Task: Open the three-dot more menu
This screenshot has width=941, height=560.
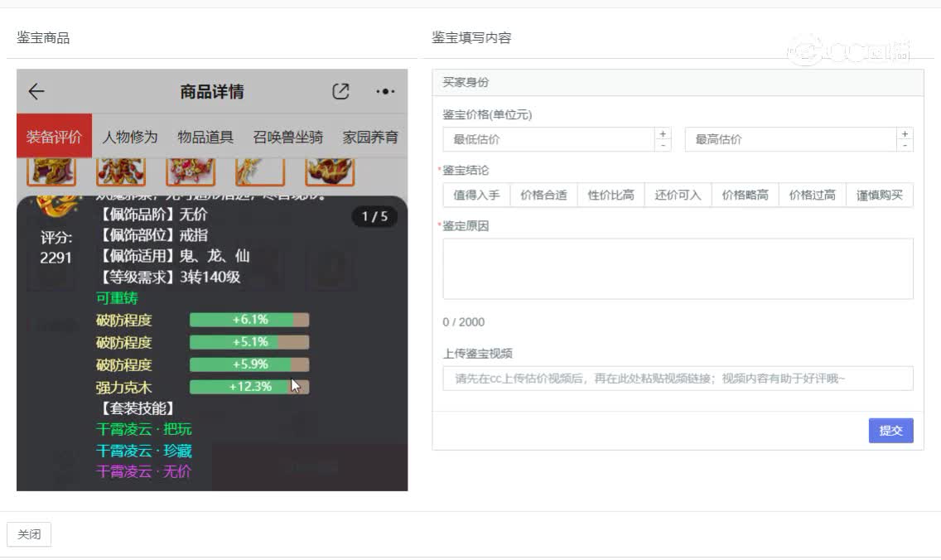Action: 385,92
